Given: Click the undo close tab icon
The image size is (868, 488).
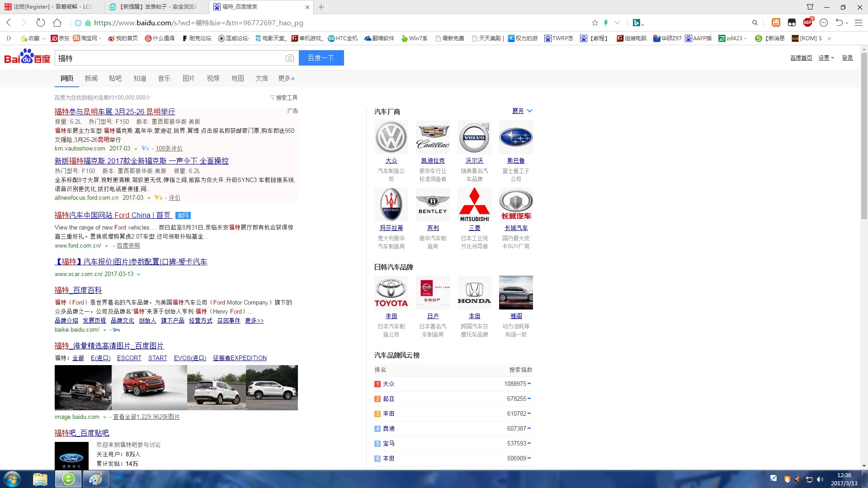Looking at the screenshot, I should pos(840,23).
